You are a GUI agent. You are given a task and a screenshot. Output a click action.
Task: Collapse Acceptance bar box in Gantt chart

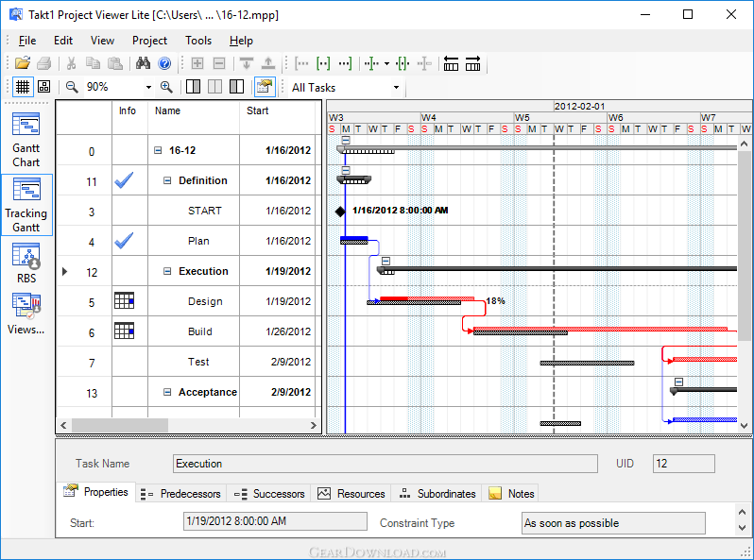pyautogui.click(x=678, y=382)
